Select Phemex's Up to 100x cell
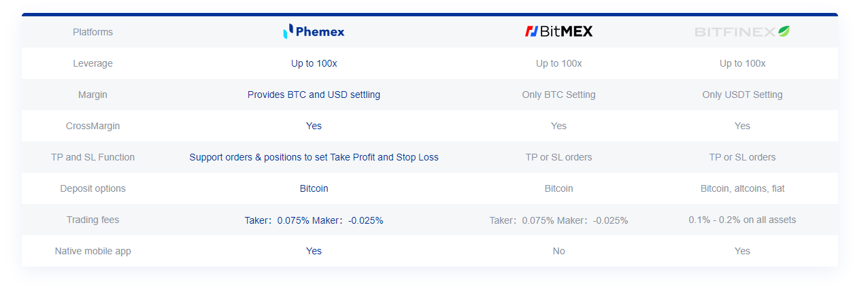868x289 pixels. (314, 63)
